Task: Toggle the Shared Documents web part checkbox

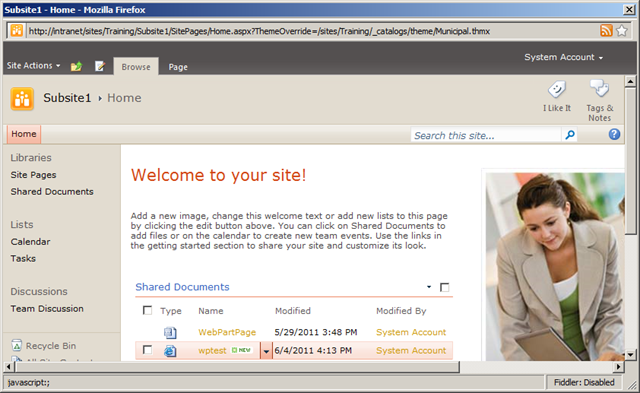Action: tap(444, 287)
